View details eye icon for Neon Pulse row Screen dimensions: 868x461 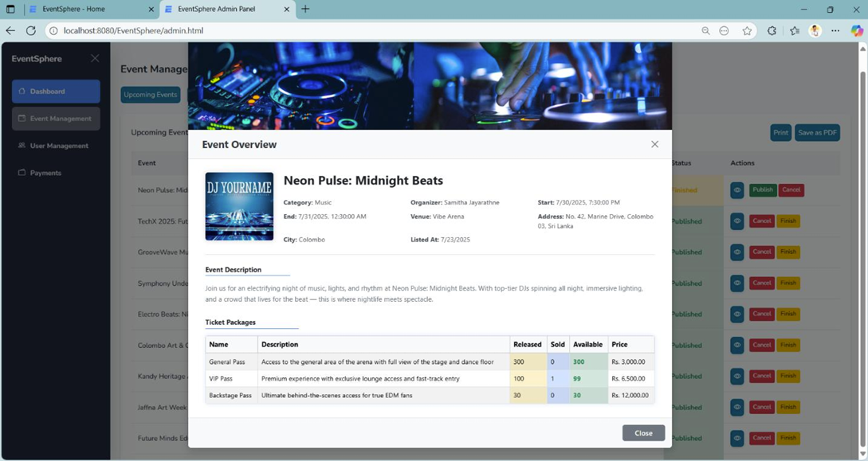[x=737, y=190]
